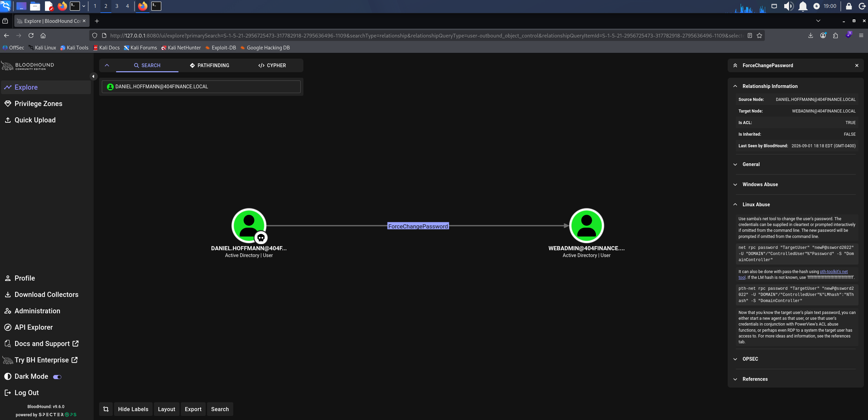This screenshot has width=868, height=420.
Task: Switch to the PATHFINDING tab
Action: click(x=209, y=65)
